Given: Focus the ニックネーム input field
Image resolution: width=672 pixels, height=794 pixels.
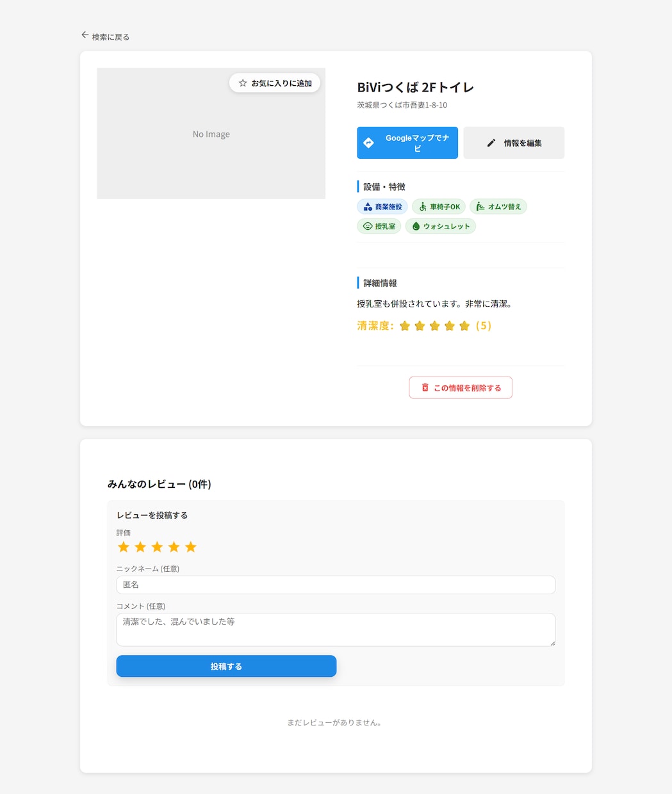Looking at the screenshot, I should click(336, 585).
